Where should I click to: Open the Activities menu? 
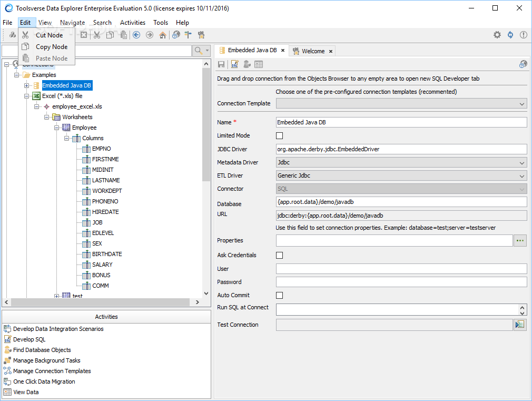pyautogui.click(x=133, y=23)
